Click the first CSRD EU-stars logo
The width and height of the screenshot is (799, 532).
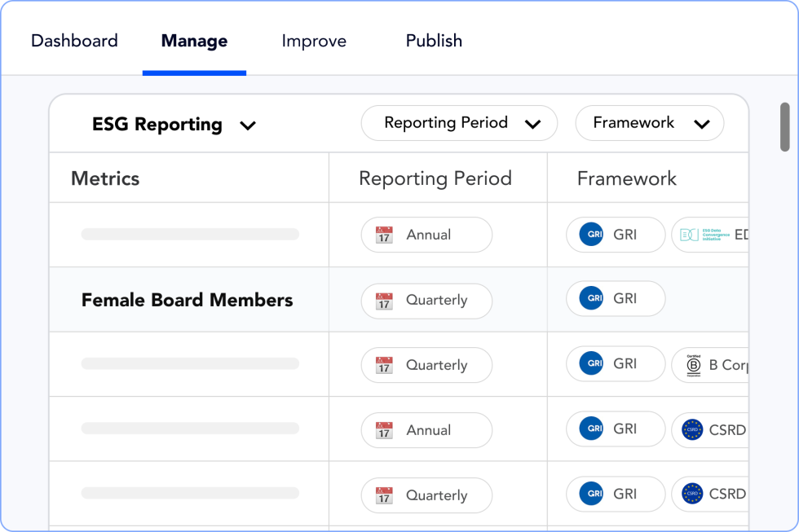[692, 429]
